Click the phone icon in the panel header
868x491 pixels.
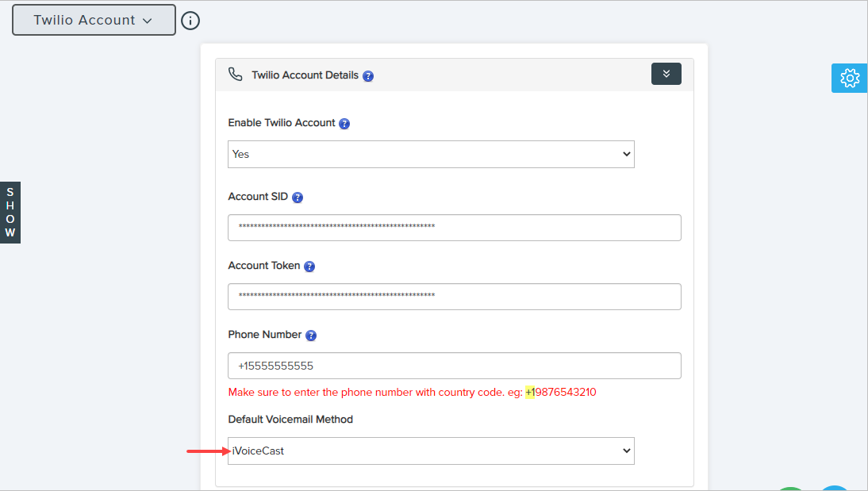[235, 75]
